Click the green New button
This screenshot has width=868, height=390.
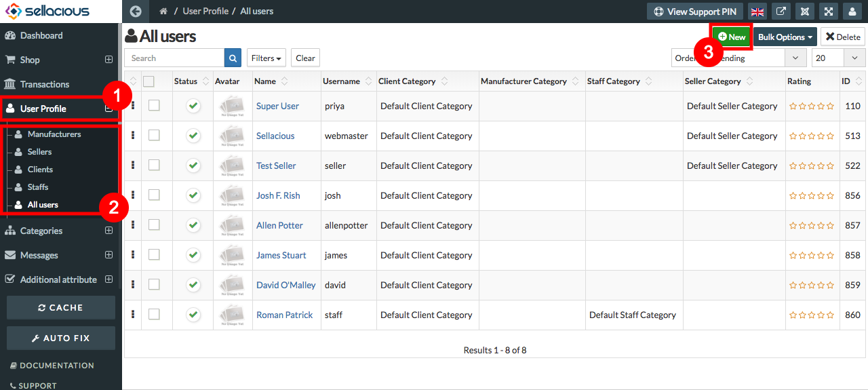(x=731, y=37)
